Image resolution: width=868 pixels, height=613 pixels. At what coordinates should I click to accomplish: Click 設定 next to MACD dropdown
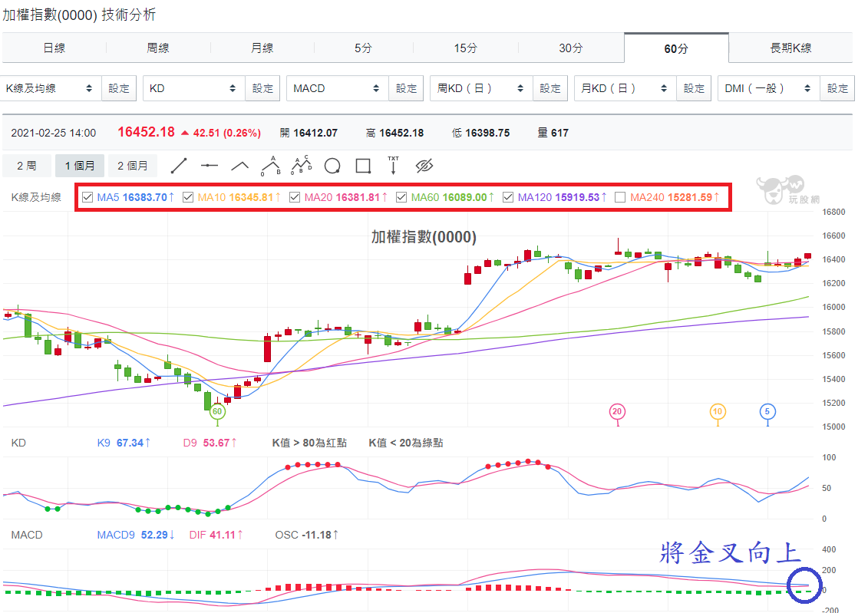[x=406, y=88]
